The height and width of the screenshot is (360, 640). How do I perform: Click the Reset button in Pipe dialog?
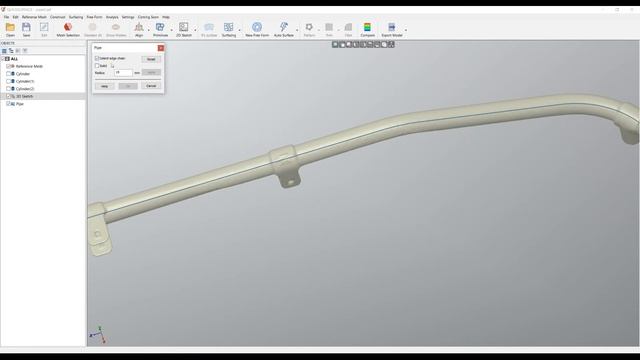point(151,59)
